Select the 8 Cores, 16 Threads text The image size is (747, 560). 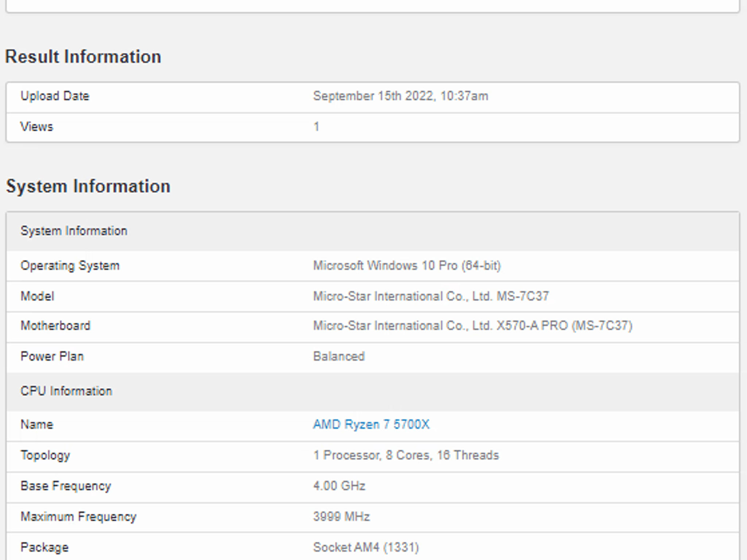(x=442, y=455)
